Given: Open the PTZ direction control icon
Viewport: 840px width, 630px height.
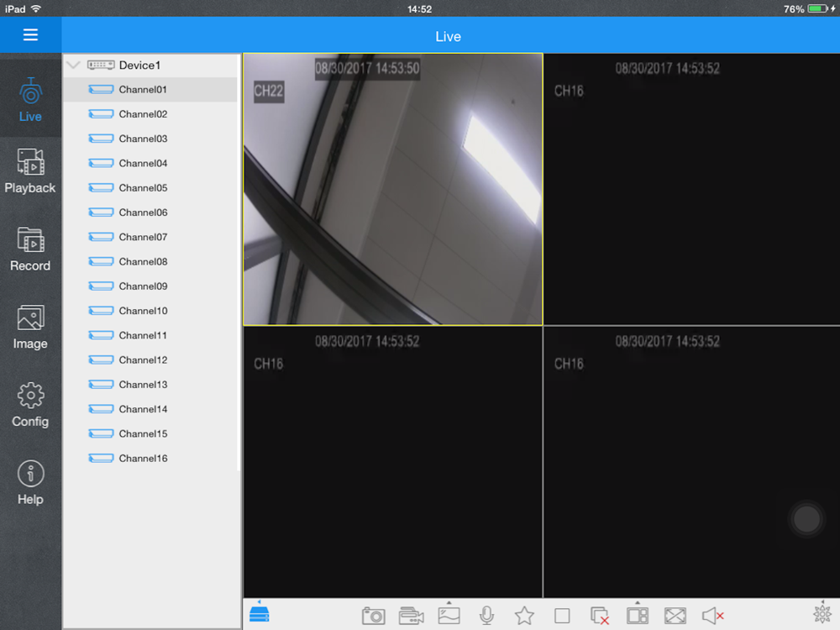Looking at the screenshot, I should tap(822, 614).
